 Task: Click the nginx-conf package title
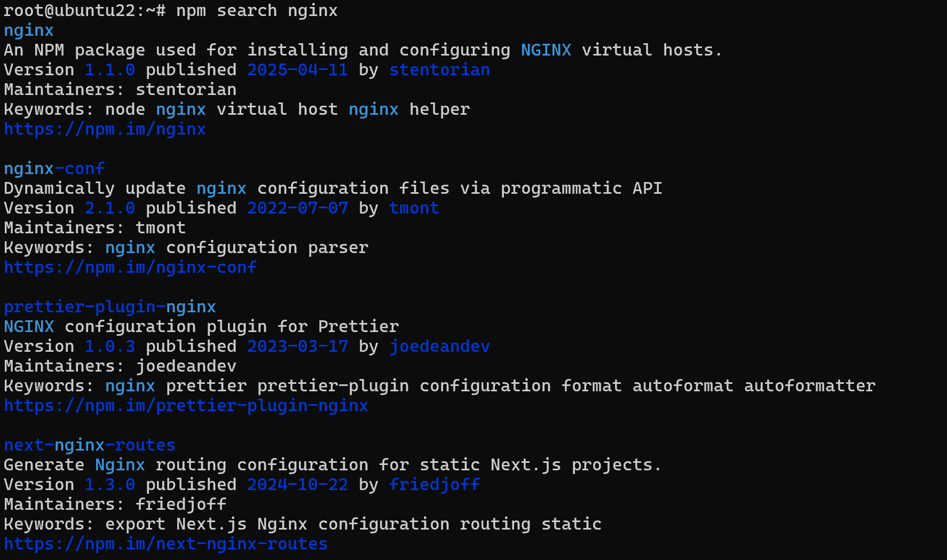[54, 169]
